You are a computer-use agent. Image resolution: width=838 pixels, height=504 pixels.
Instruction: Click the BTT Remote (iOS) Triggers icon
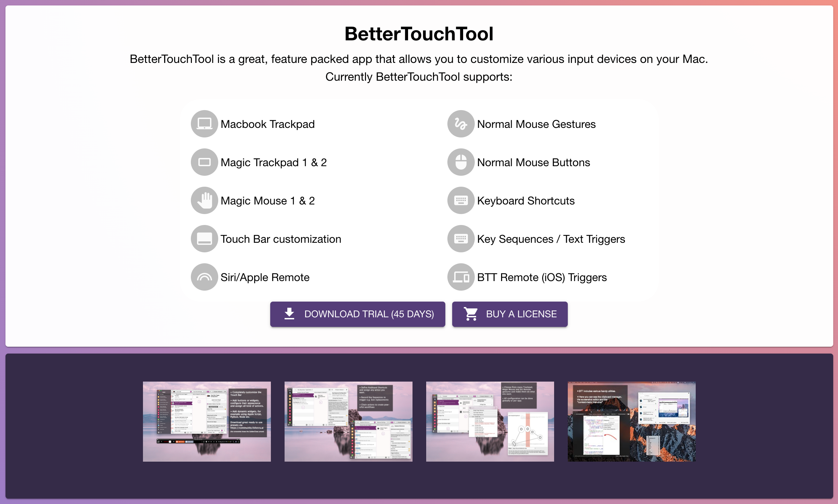[x=460, y=277]
